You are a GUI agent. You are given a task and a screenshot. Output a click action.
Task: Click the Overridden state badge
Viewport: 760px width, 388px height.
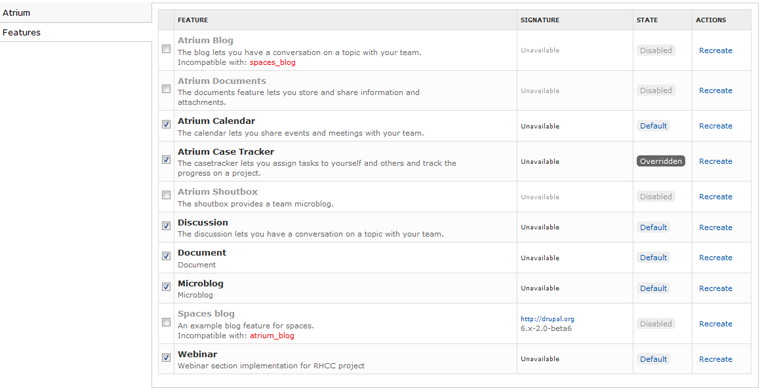click(x=661, y=161)
